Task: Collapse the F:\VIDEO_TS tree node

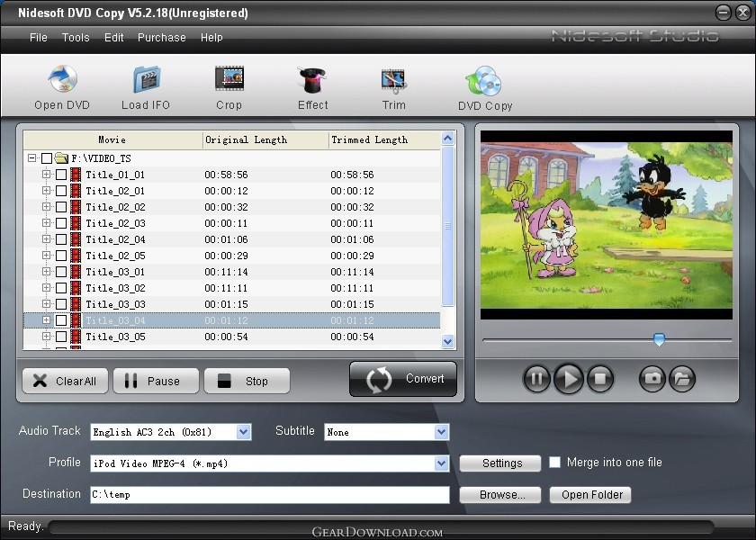Action: point(31,158)
